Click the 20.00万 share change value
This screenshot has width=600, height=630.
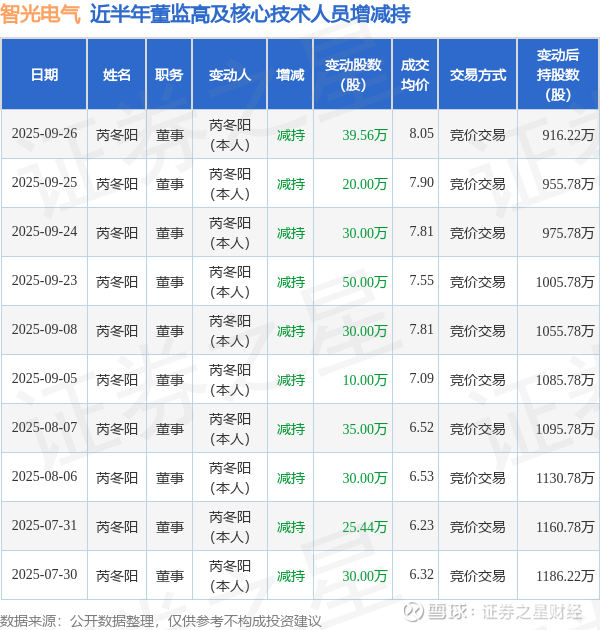pos(365,184)
